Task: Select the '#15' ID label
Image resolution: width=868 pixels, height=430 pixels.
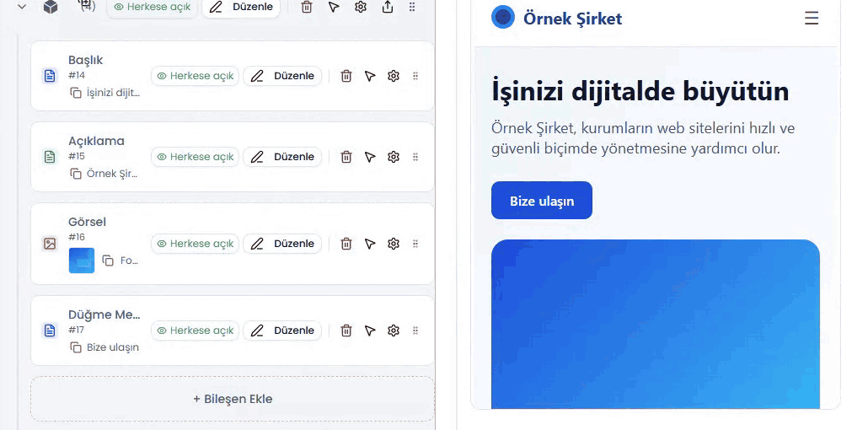Action: tap(77, 156)
